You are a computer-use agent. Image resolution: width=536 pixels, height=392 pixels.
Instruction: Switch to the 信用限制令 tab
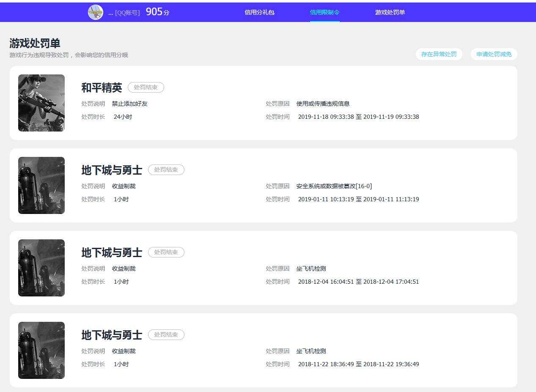(324, 12)
